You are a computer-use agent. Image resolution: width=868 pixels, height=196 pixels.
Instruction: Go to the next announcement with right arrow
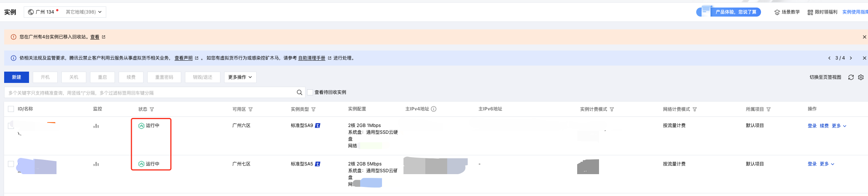851,58
